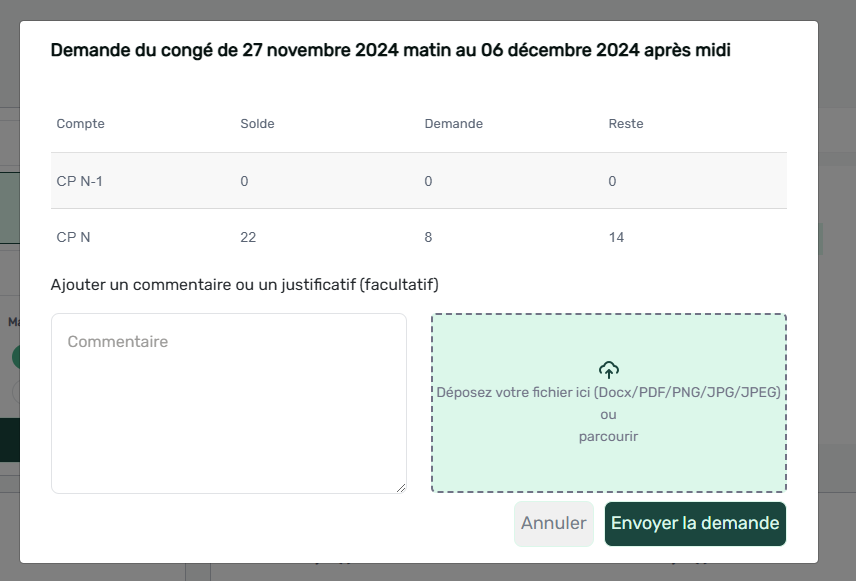
Task: Select the CP N-1 account row label
Action: (80, 181)
